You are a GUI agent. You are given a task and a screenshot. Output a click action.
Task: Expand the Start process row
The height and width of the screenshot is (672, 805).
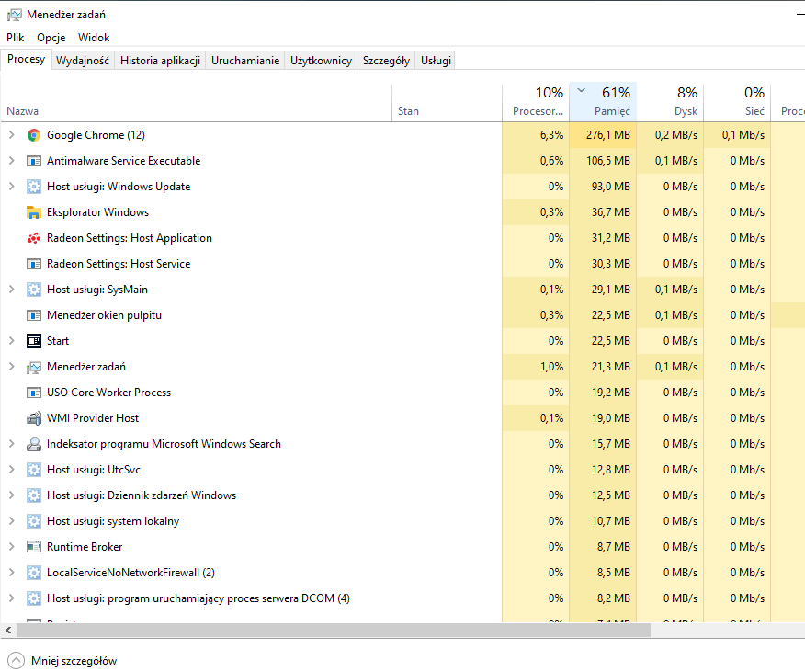click(11, 341)
